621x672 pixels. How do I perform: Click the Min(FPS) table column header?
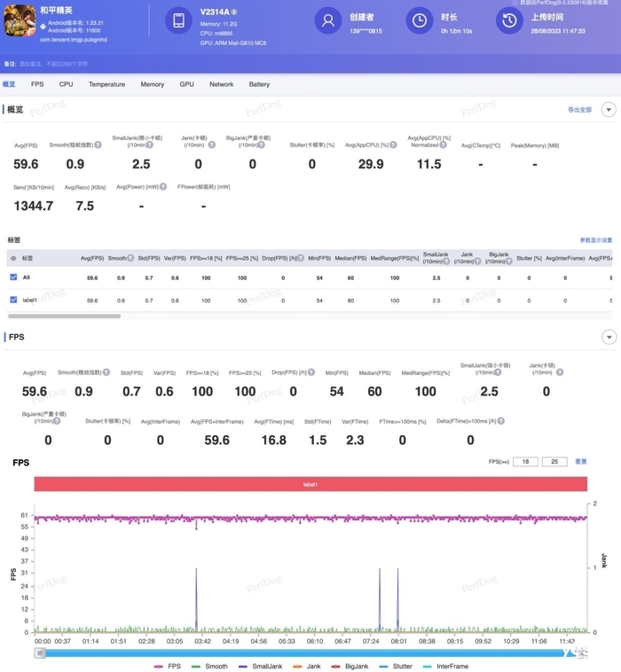click(x=319, y=258)
